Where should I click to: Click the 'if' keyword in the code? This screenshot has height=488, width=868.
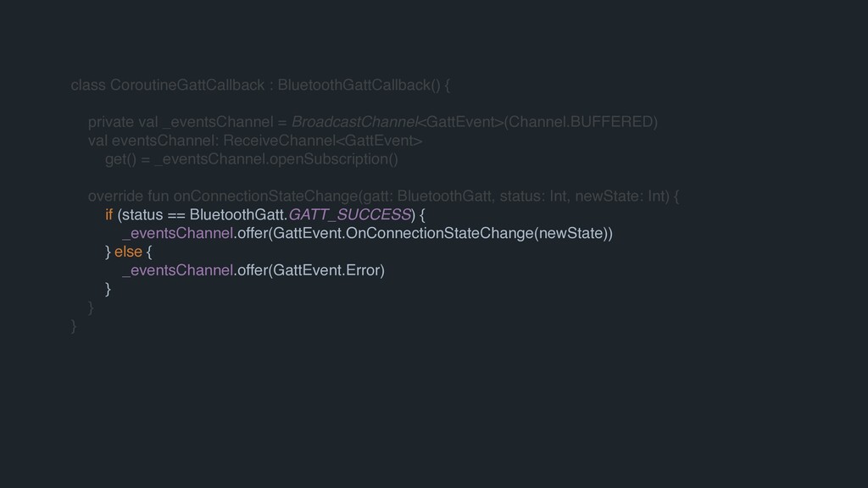108,215
